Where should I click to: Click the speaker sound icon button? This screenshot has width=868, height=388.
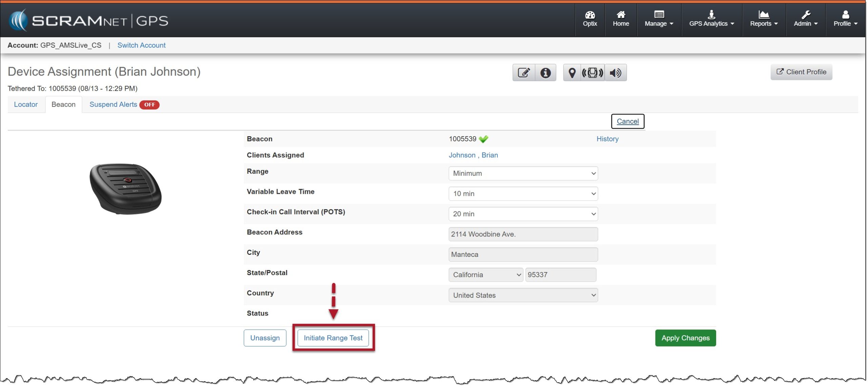[x=615, y=73]
